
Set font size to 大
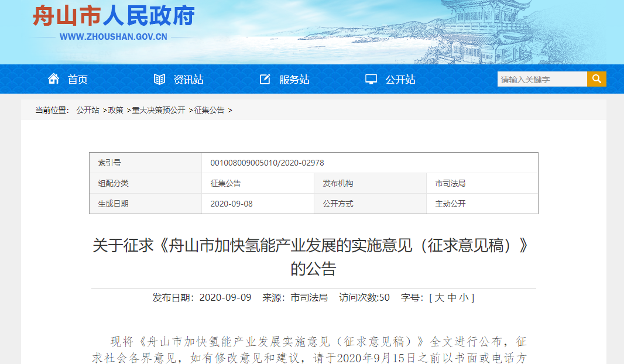click(x=440, y=298)
